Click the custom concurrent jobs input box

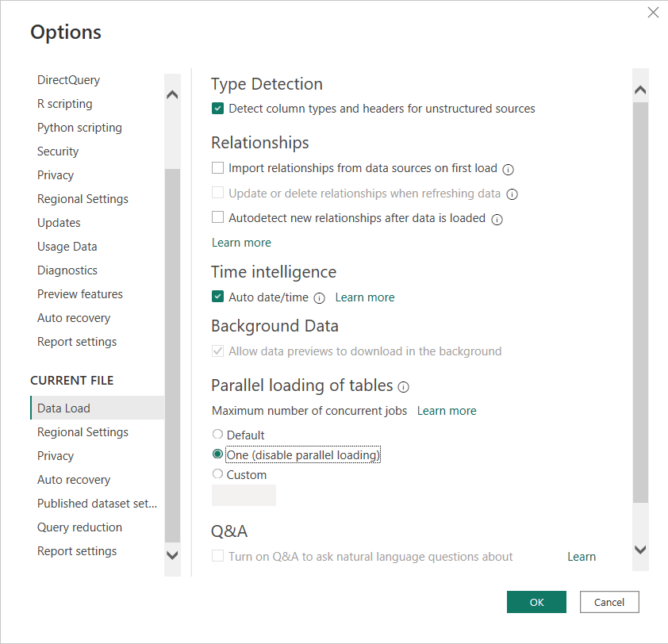[x=244, y=495]
